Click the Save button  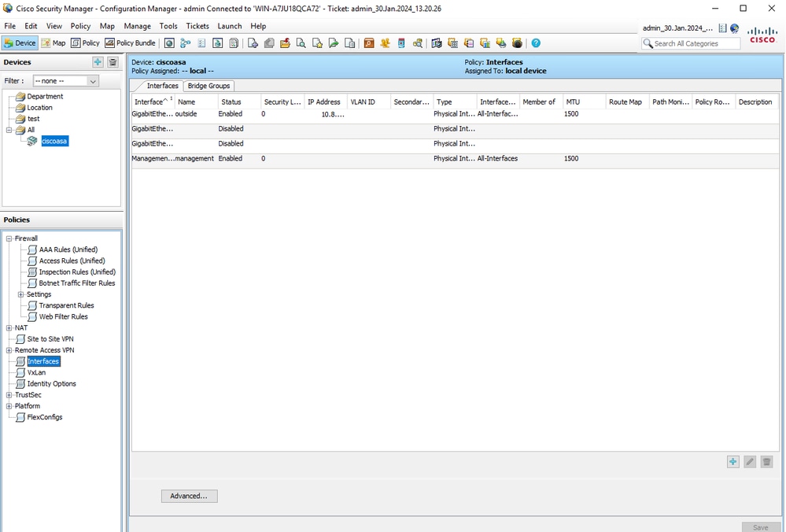click(760, 527)
